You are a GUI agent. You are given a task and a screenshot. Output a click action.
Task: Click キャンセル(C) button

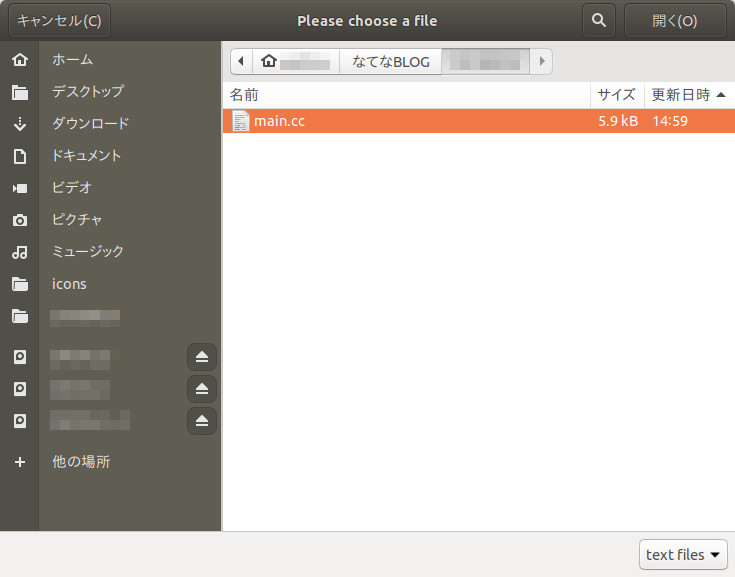pos(60,21)
